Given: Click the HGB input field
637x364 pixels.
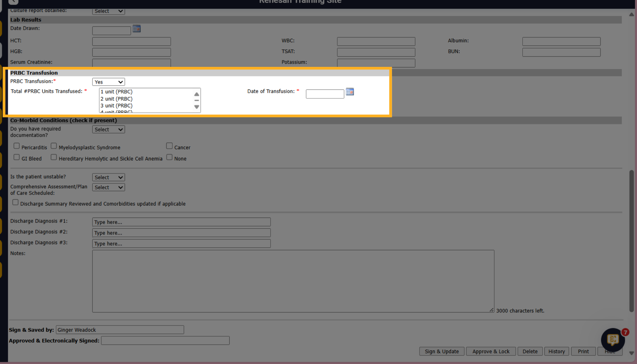Looking at the screenshot, I should click(x=131, y=52).
